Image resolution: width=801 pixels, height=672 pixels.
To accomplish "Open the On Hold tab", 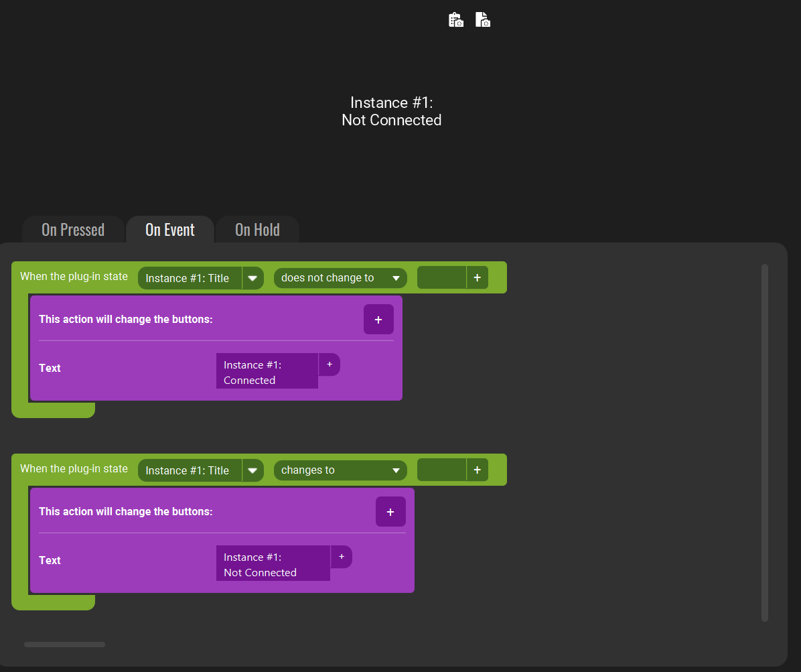I will click(257, 229).
